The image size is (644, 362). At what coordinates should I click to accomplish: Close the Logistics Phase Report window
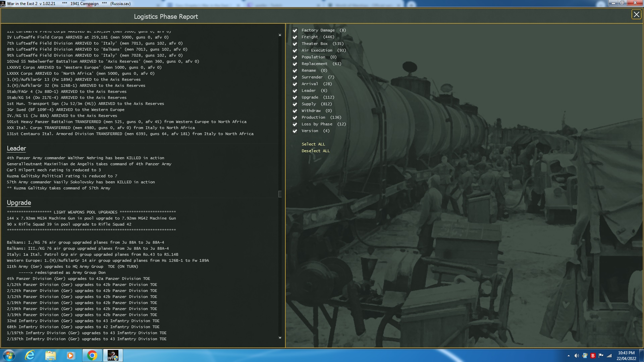(636, 14)
